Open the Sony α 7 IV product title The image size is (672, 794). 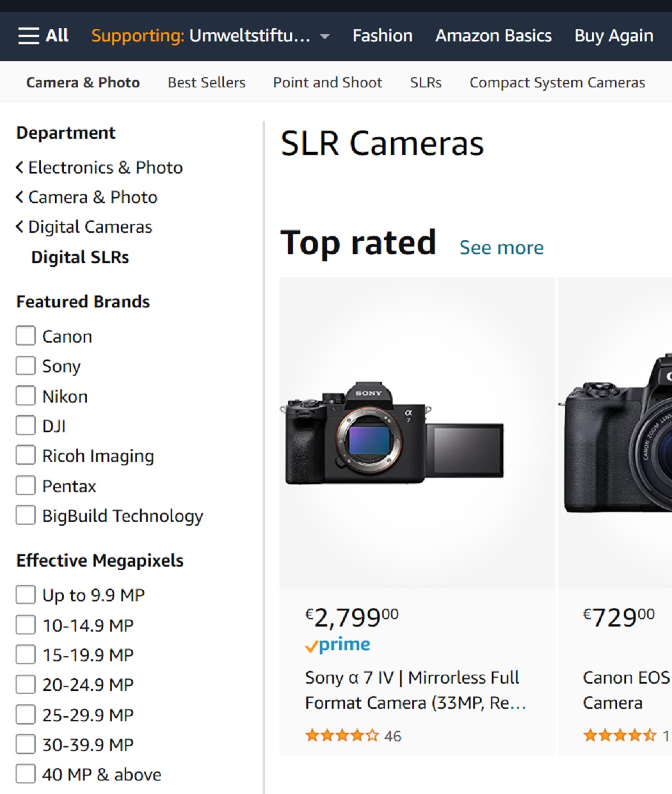[416, 690]
